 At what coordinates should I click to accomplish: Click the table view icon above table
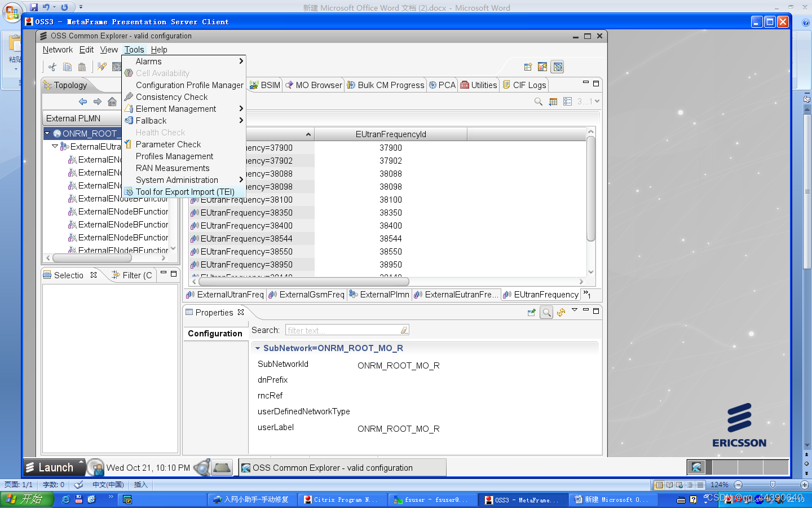[x=553, y=102]
